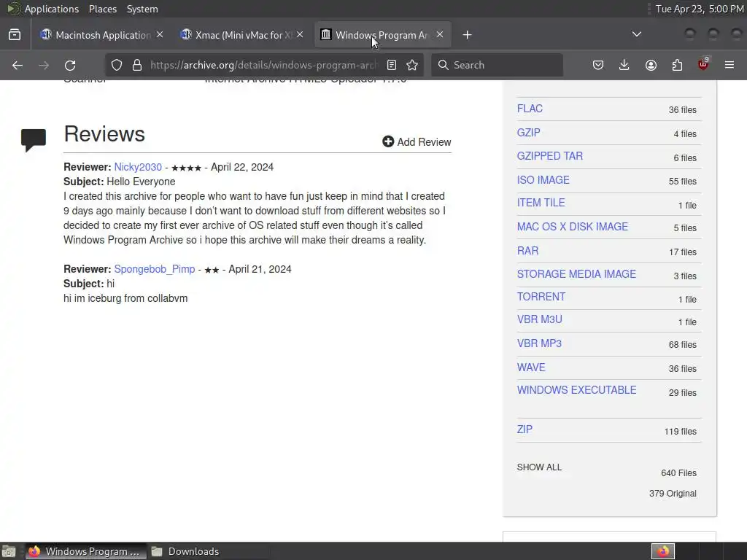Open the ISO IMAGE download option
Screen dimensions: 747x560
click(543, 180)
